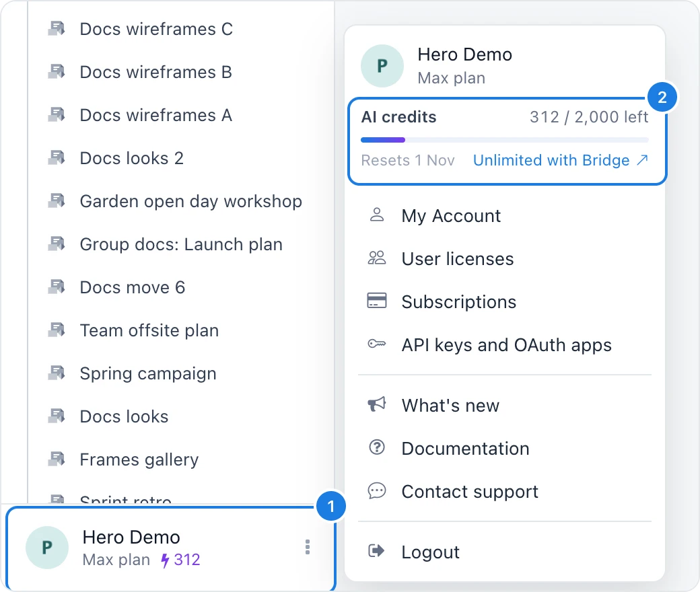Open My Account
Image resolution: width=700 pixels, height=592 pixels.
point(504,215)
